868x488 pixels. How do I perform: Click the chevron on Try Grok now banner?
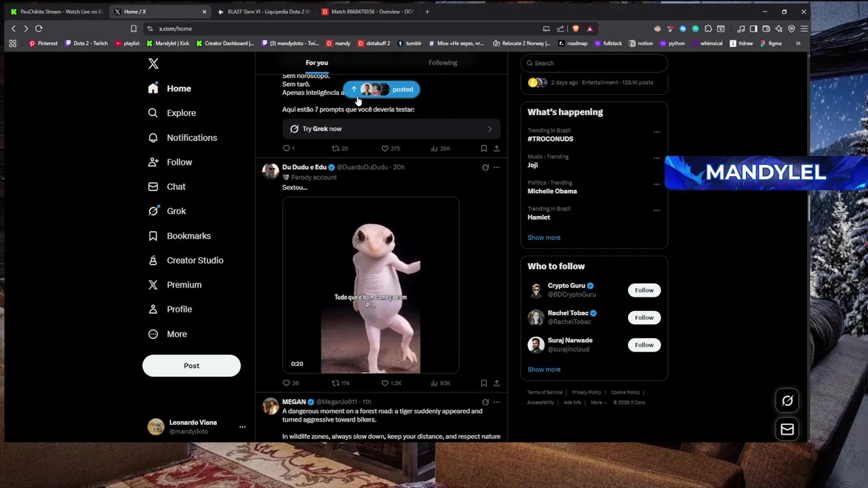coord(490,129)
